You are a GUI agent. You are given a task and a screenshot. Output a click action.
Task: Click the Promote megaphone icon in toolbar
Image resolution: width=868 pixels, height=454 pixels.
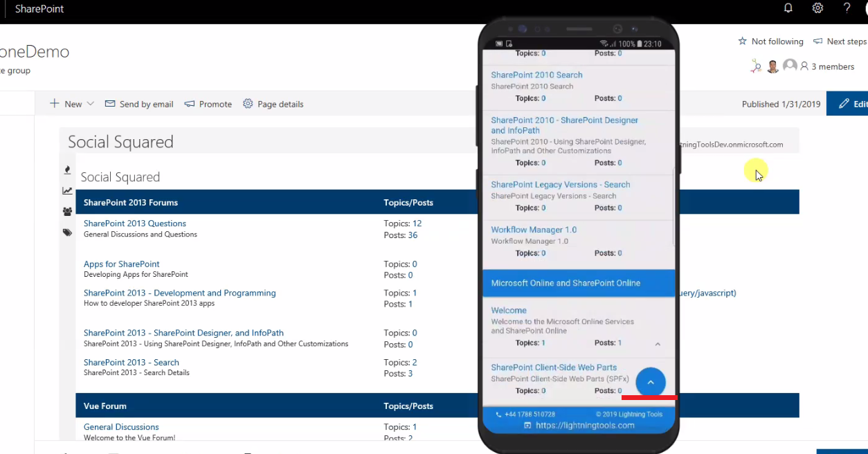coord(190,104)
